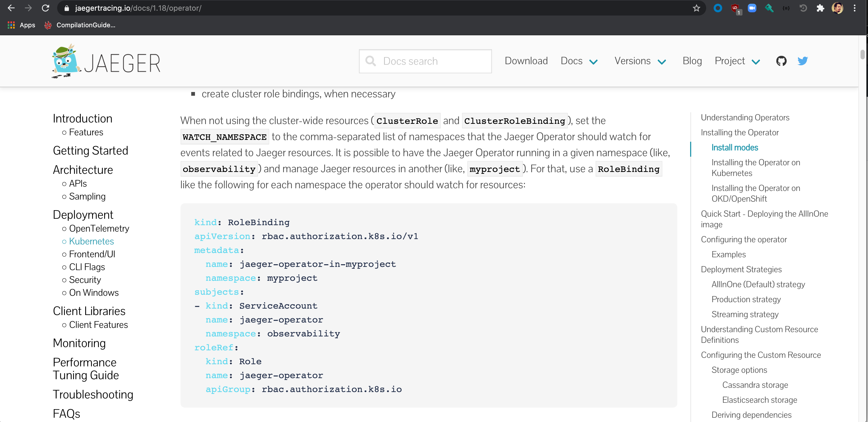The height and width of the screenshot is (422, 868).
Task: Switch to the Chrome profile avatar
Action: tap(838, 8)
